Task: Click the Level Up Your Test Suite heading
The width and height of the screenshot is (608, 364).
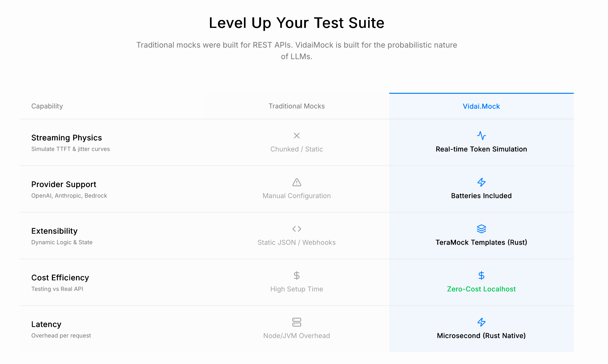Action: click(x=296, y=23)
